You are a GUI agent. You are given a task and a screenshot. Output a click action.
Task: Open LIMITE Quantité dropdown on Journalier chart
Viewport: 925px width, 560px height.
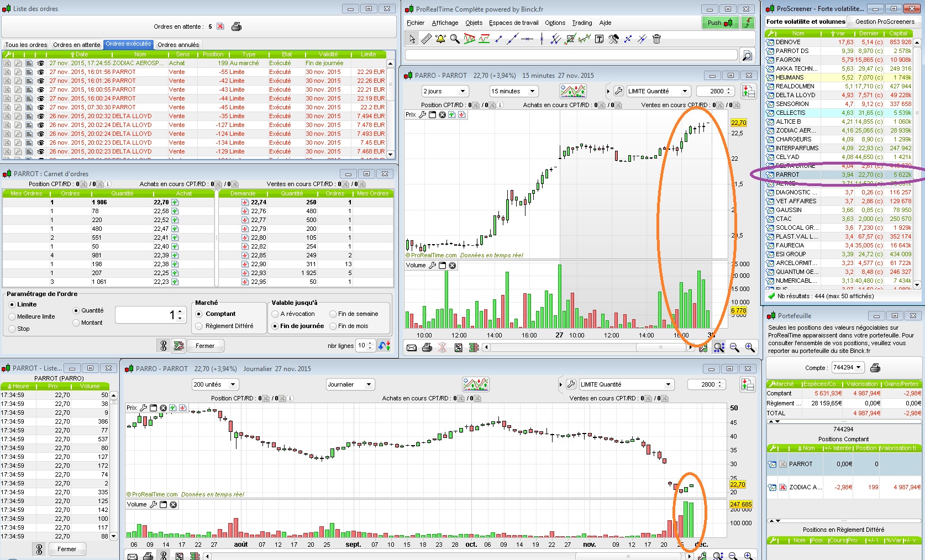click(x=626, y=384)
